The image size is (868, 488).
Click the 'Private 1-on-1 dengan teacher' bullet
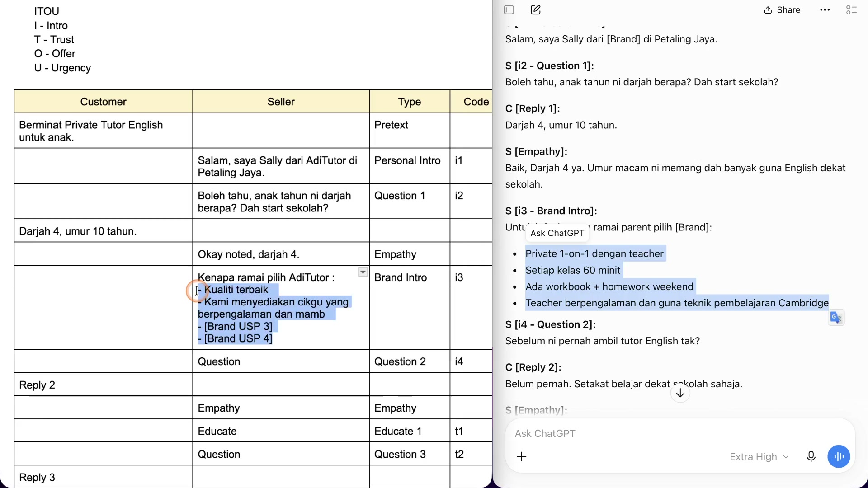(x=594, y=254)
